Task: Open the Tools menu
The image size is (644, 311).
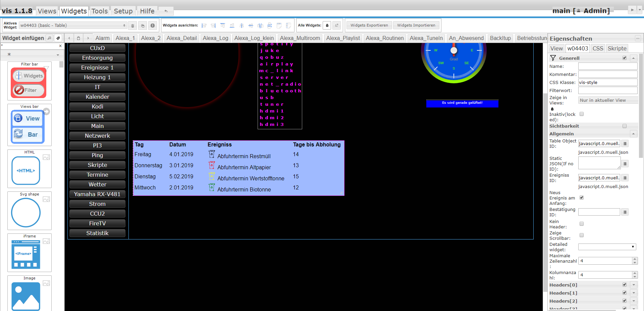Action: tap(100, 11)
